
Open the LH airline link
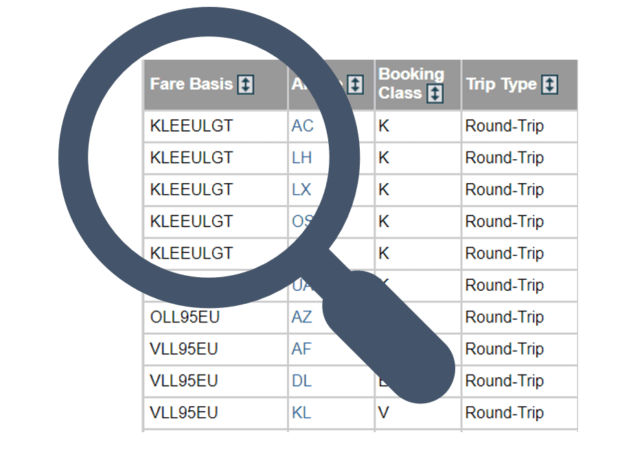click(302, 158)
